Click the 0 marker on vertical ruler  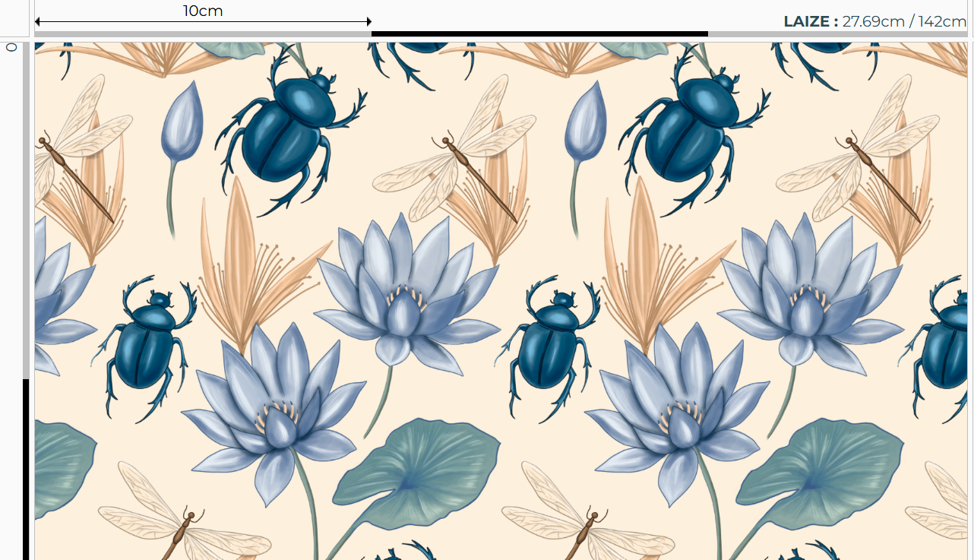click(11, 47)
